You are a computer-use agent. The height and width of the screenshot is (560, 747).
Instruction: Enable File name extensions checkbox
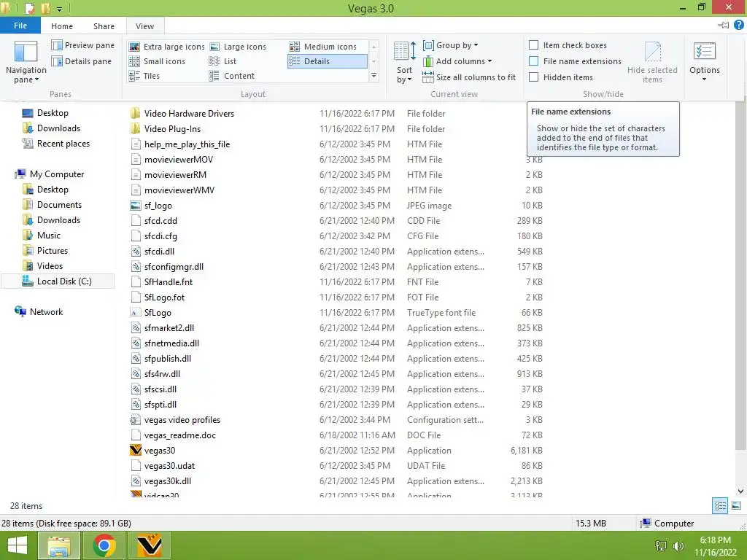(534, 61)
